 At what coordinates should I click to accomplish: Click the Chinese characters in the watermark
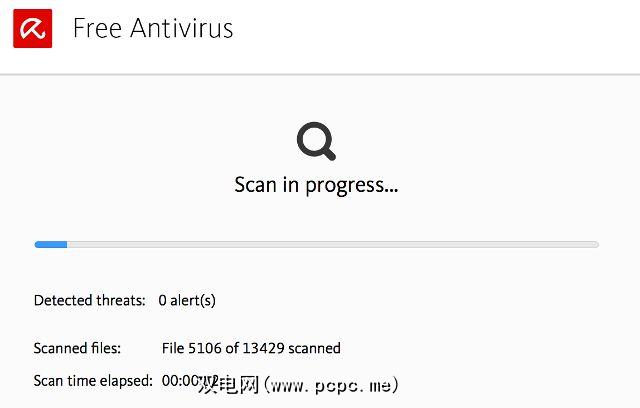(x=228, y=383)
